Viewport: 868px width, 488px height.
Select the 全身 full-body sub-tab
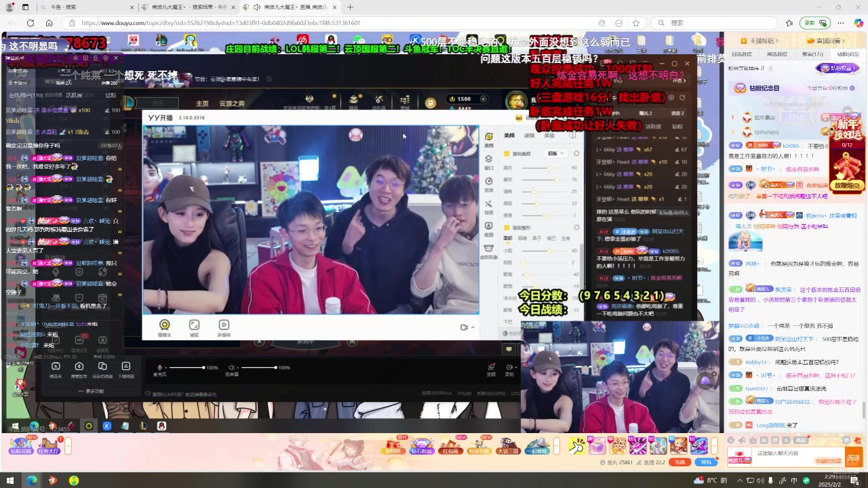pyautogui.click(x=565, y=239)
